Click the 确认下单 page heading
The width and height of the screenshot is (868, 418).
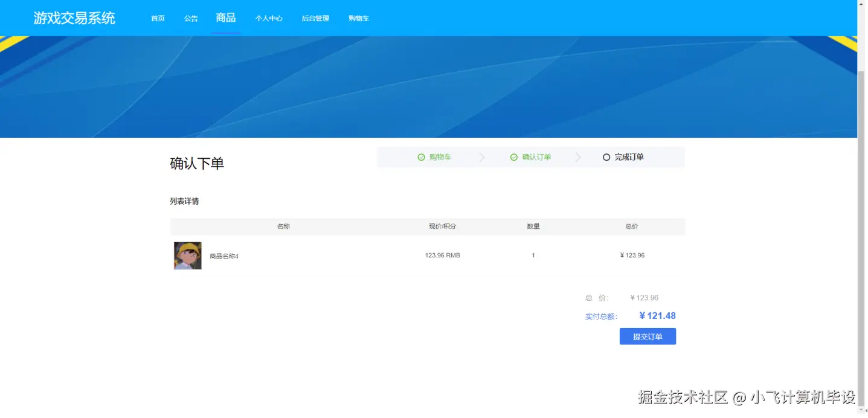(x=197, y=164)
